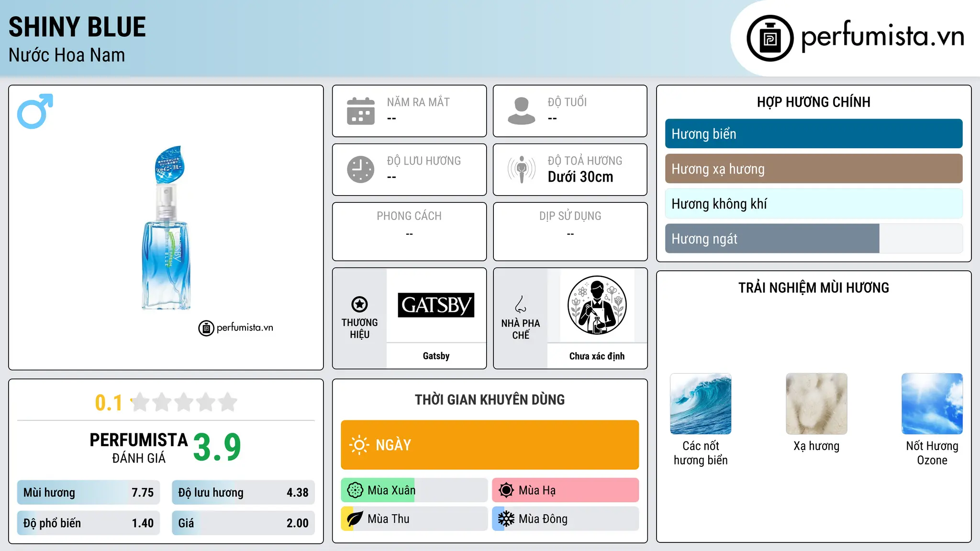Open the ocean wave note image
This screenshot has width=980, height=551.
[x=701, y=404]
